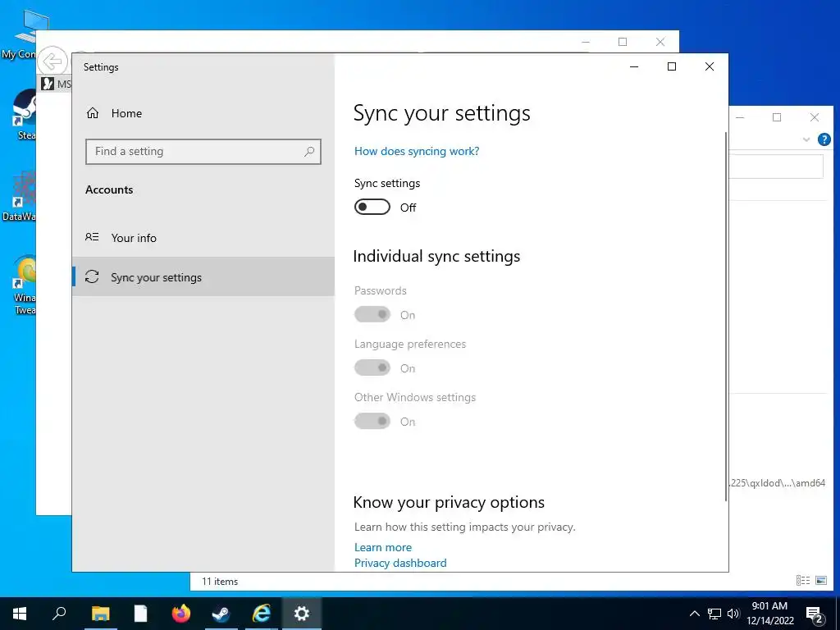Open the network status tray icon
The width and height of the screenshot is (840, 630).
click(714, 614)
